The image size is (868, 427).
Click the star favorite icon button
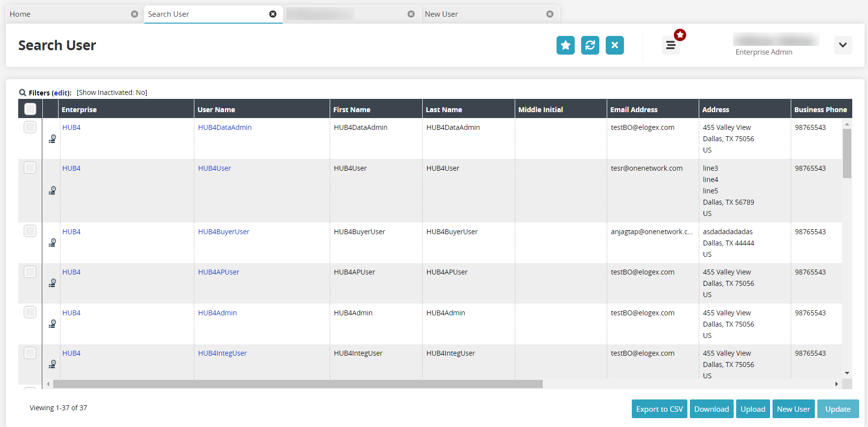coord(565,45)
